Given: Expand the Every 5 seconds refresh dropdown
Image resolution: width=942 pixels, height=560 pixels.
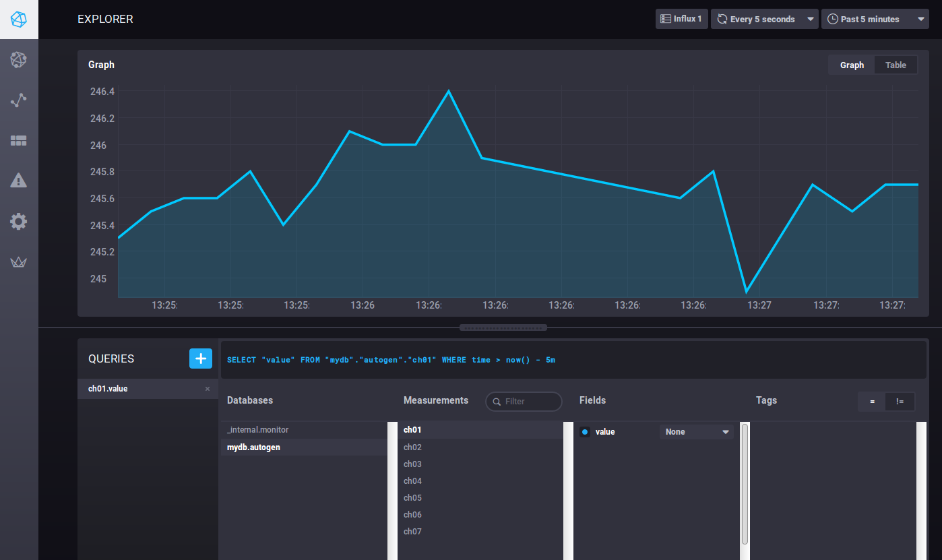Looking at the screenshot, I should [764, 20].
